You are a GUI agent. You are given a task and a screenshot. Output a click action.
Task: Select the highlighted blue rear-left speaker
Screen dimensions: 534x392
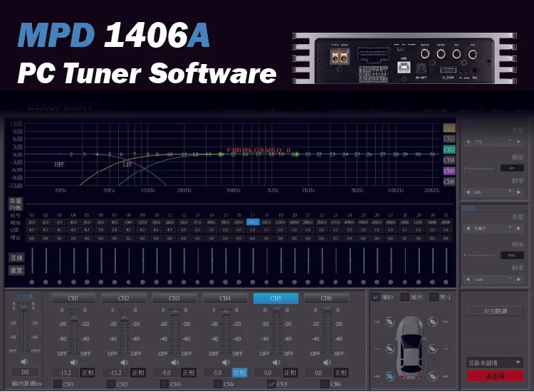(x=390, y=376)
